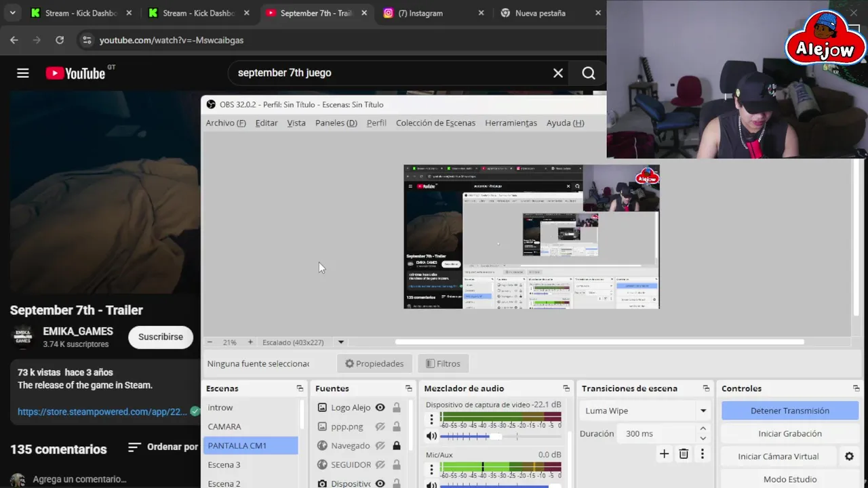This screenshot has height=488, width=868.
Task: Delete the selected scene transition
Action: (x=684, y=454)
